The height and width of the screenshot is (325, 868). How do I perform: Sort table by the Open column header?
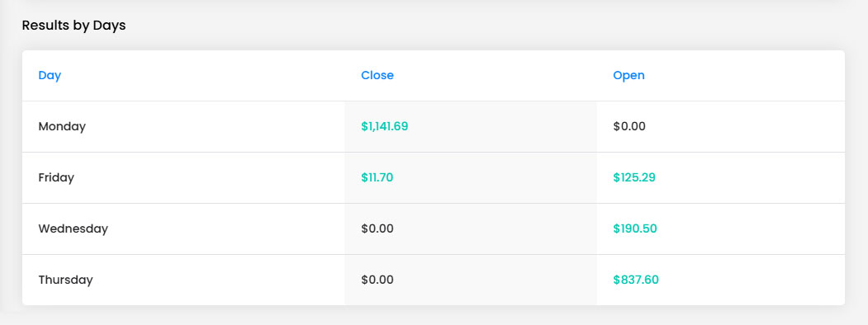point(628,75)
